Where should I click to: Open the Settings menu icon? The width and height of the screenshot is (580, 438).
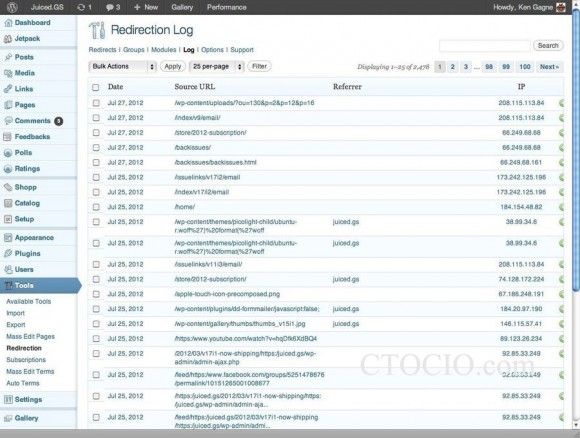point(8,400)
